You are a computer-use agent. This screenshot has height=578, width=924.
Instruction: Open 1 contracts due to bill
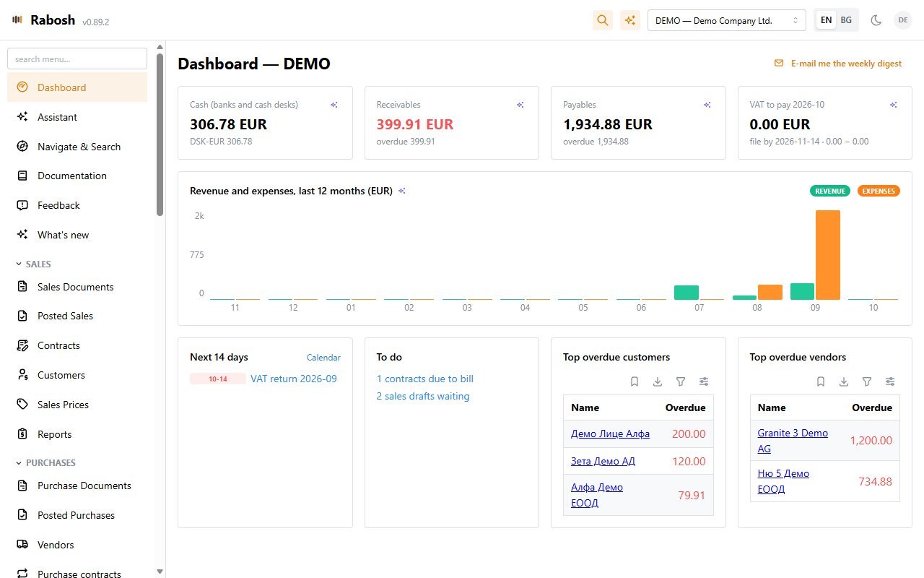(x=425, y=379)
